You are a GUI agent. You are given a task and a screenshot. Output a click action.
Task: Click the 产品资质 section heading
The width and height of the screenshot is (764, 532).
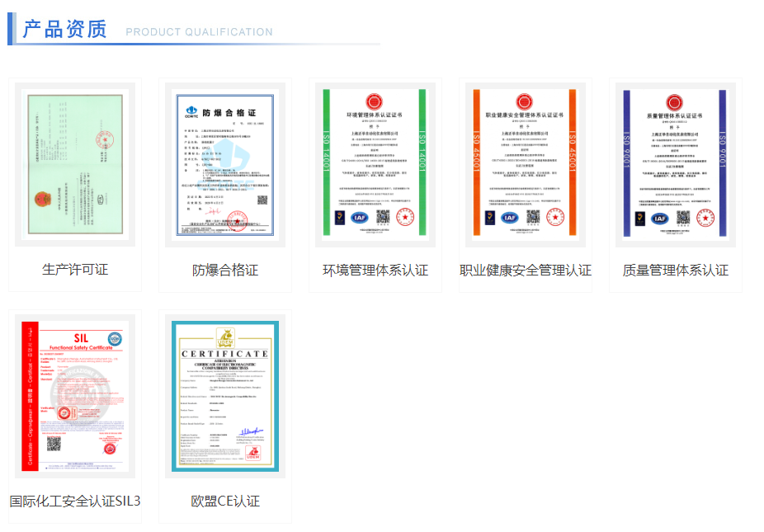64,30
